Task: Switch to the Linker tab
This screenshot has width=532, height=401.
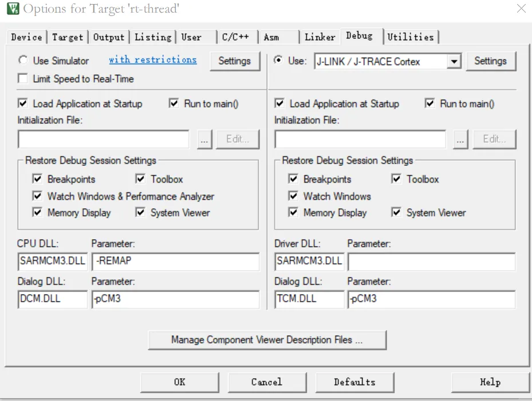Action: click(x=320, y=37)
